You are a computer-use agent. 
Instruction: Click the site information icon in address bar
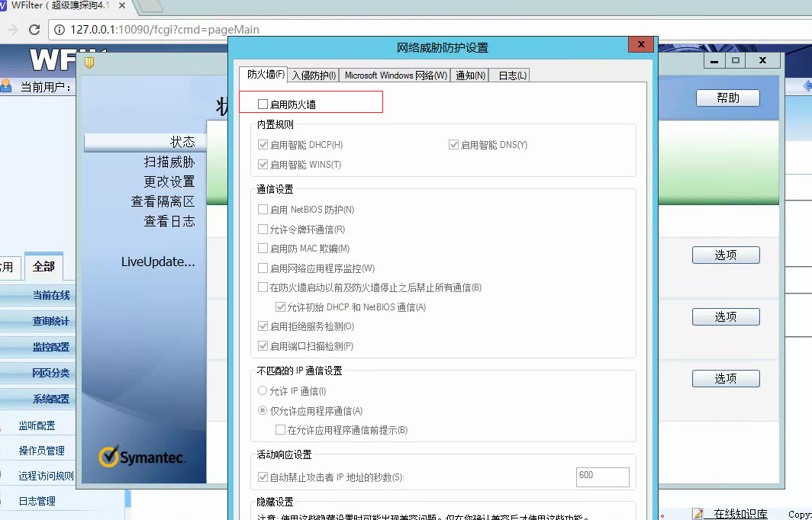[x=59, y=30]
